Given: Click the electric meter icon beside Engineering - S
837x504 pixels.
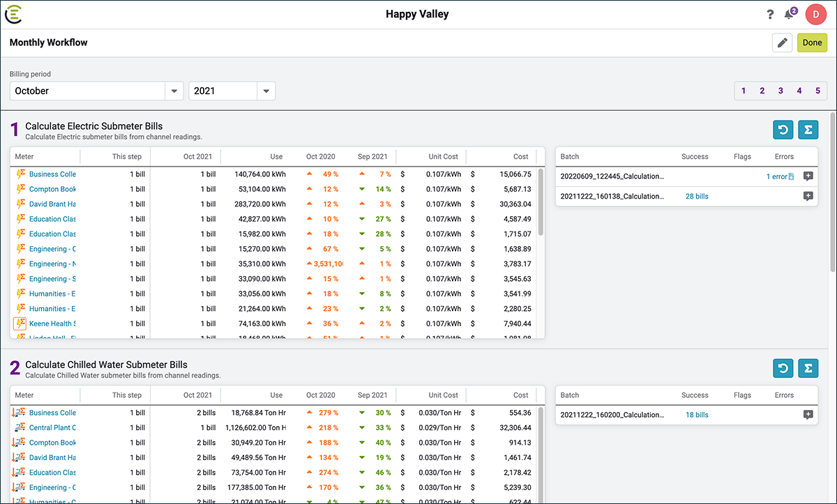Looking at the screenshot, I should [x=20, y=279].
